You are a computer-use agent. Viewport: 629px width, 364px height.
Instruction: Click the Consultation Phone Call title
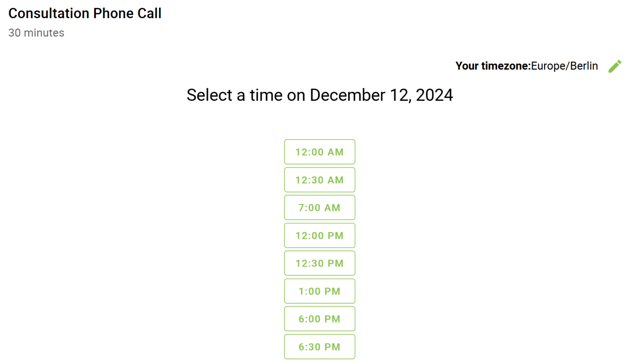pyautogui.click(x=85, y=14)
